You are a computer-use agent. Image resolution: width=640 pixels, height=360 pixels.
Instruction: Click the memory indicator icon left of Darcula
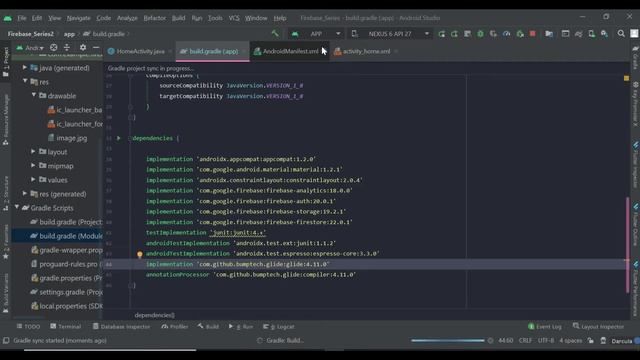click(603, 340)
